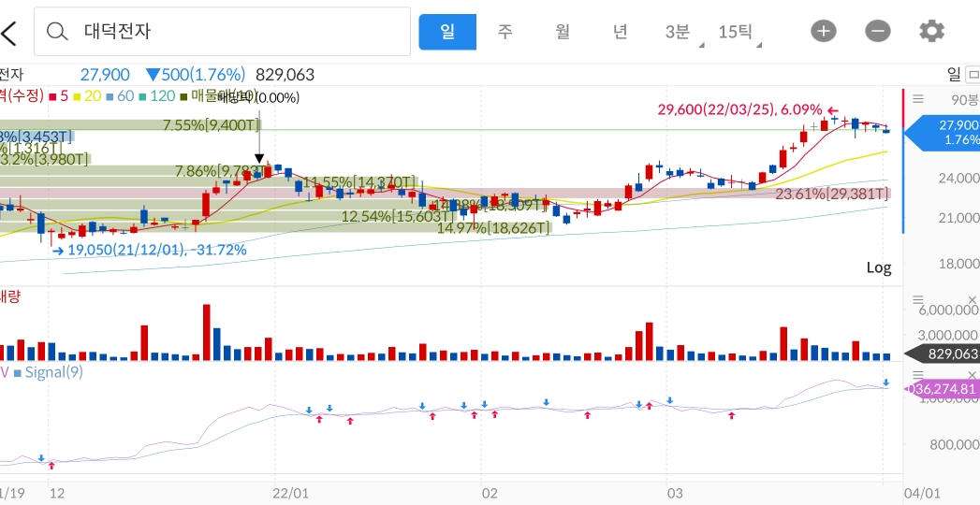Click the 29,600(22/03/25), 6.09% high annotation
The height and width of the screenshot is (505, 980).
pyautogui.click(x=739, y=109)
